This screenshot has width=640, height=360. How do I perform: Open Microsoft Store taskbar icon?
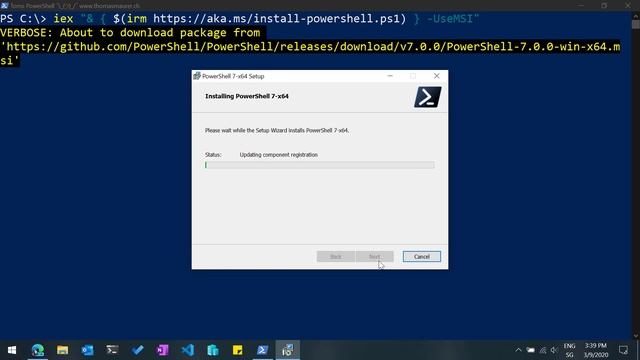coord(213,350)
